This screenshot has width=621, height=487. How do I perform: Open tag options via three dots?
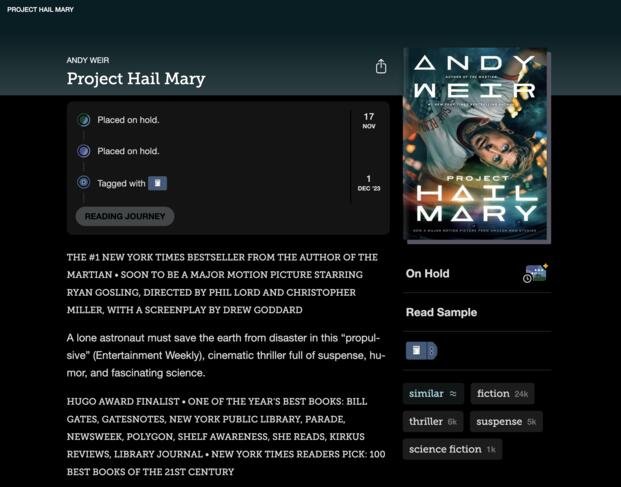point(432,351)
